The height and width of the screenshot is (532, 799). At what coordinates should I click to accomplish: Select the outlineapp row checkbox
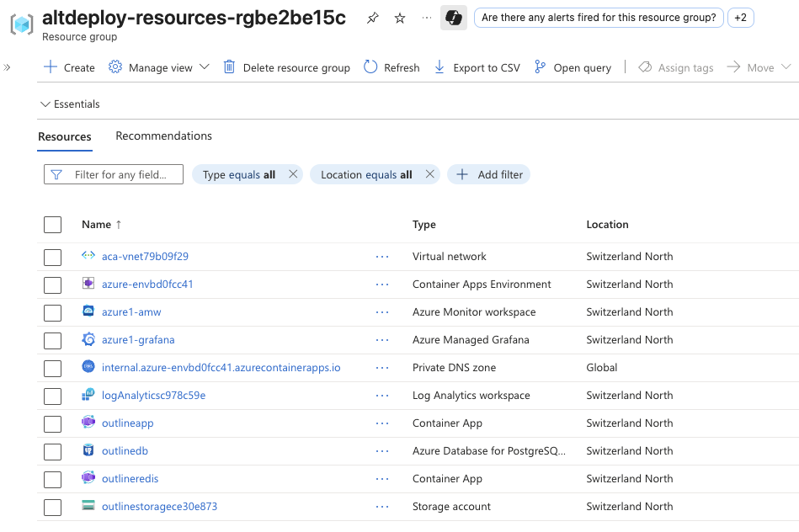coord(52,424)
